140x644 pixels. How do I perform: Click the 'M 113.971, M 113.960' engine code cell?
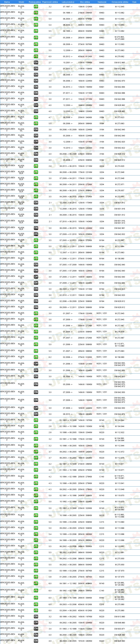click(119, 345)
